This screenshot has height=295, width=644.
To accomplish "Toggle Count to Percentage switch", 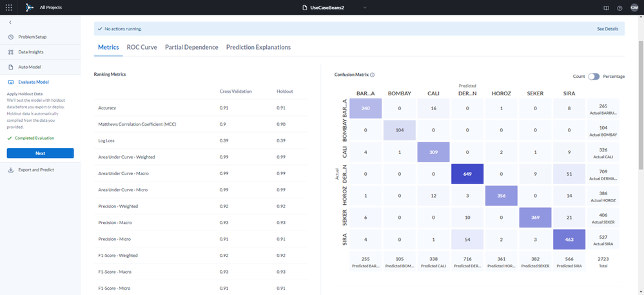I will (594, 76).
